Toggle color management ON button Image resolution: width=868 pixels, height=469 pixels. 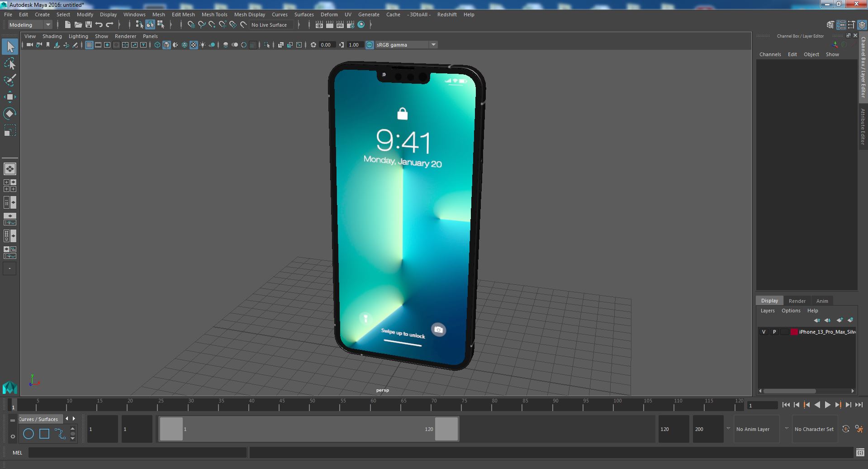pyautogui.click(x=370, y=45)
